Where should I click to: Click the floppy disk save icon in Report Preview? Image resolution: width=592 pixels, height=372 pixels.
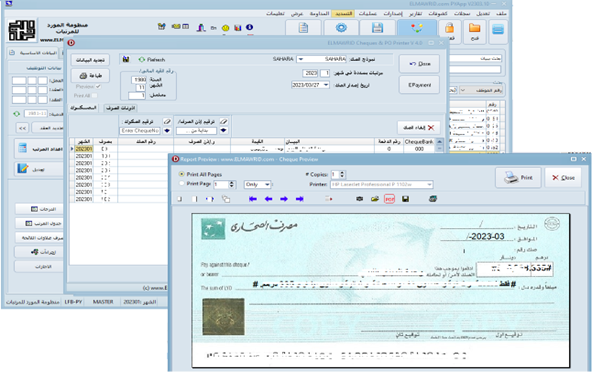pyautogui.click(x=405, y=199)
